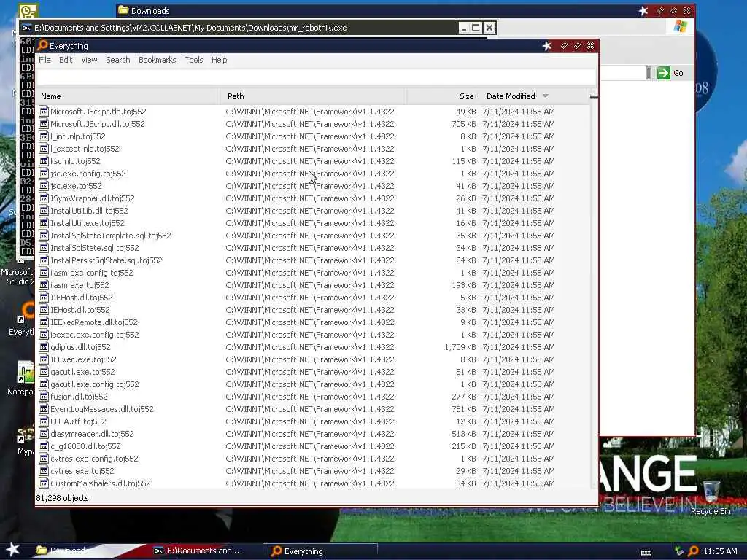Click the file icon of InstallPersistSqlState.sql.toj552
This screenshot has width=747, height=560.
[44, 260]
